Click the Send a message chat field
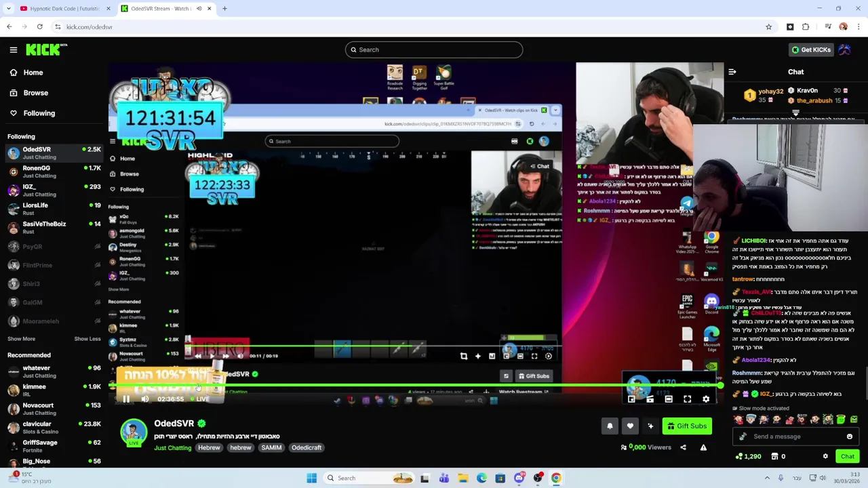 [x=796, y=436]
